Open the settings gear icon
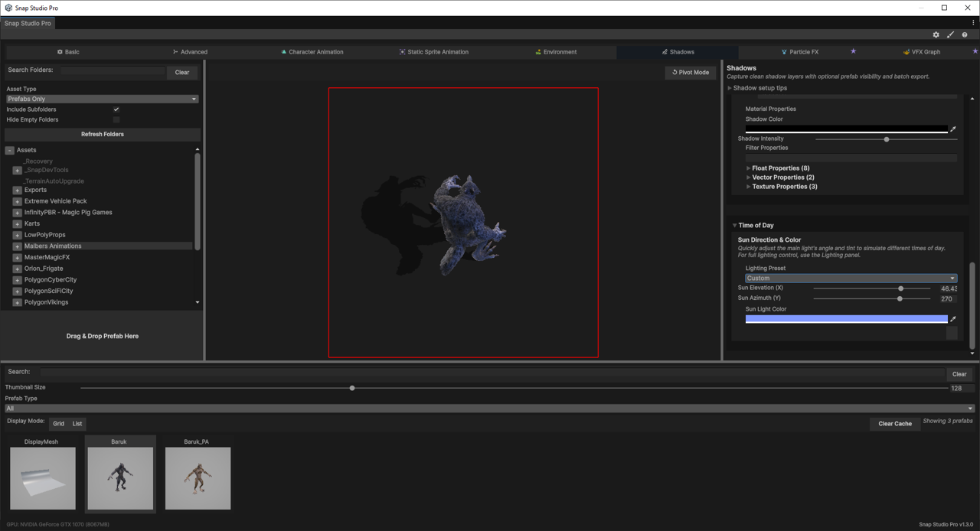The height and width of the screenshot is (531, 980). click(x=936, y=34)
